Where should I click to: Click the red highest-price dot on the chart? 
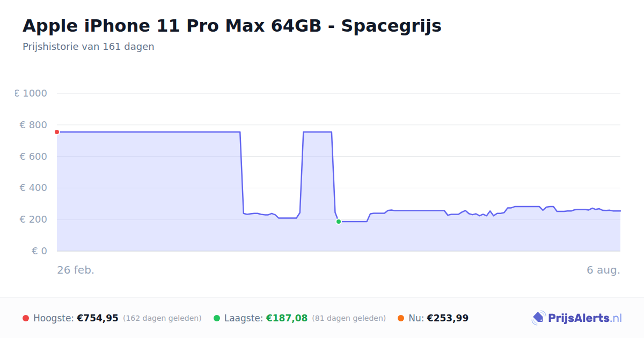pyautogui.click(x=57, y=132)
